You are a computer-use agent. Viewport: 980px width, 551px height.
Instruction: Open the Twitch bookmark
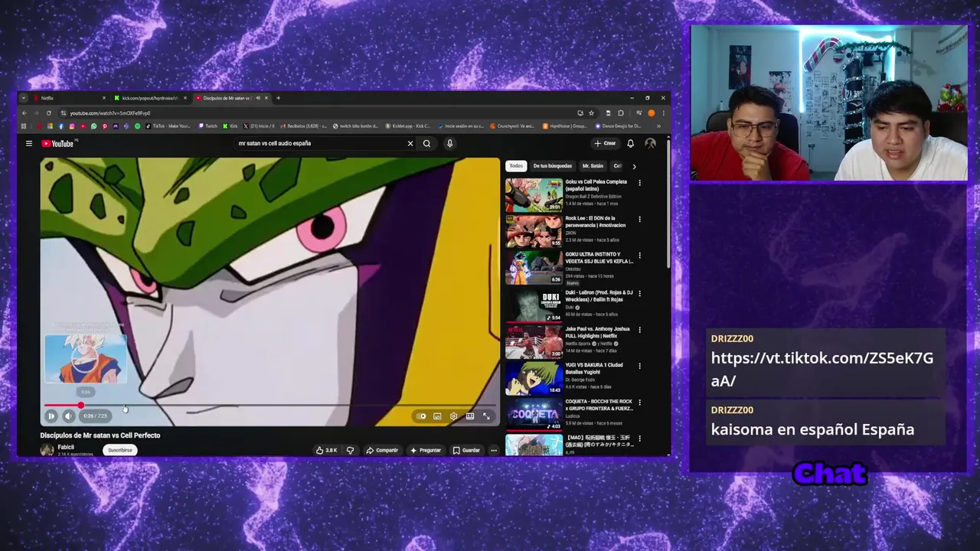(207, 126)
